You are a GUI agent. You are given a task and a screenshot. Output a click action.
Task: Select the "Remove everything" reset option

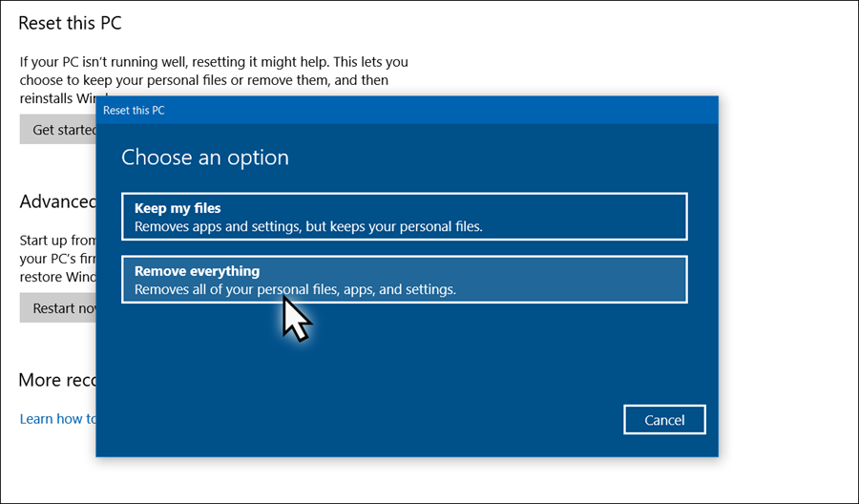point(404,279)
